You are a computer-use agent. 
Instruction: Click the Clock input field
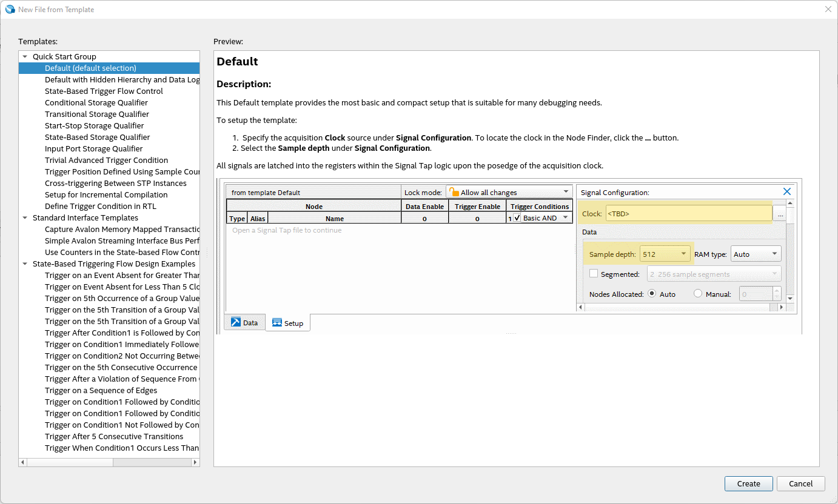[688, 214]
